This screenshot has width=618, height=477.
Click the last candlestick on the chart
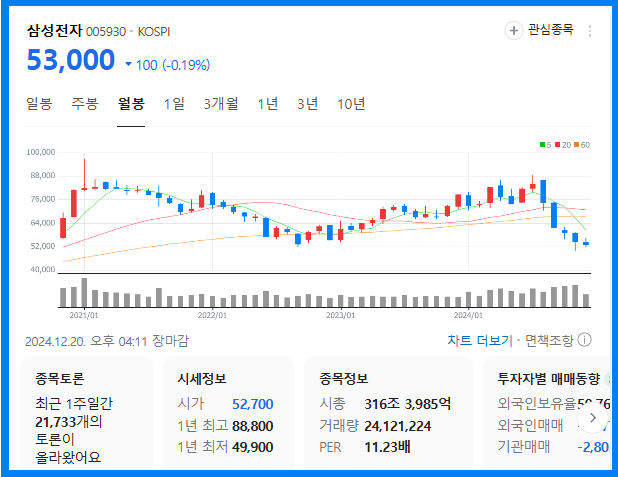pyautogui.click(x=586, y=243)
